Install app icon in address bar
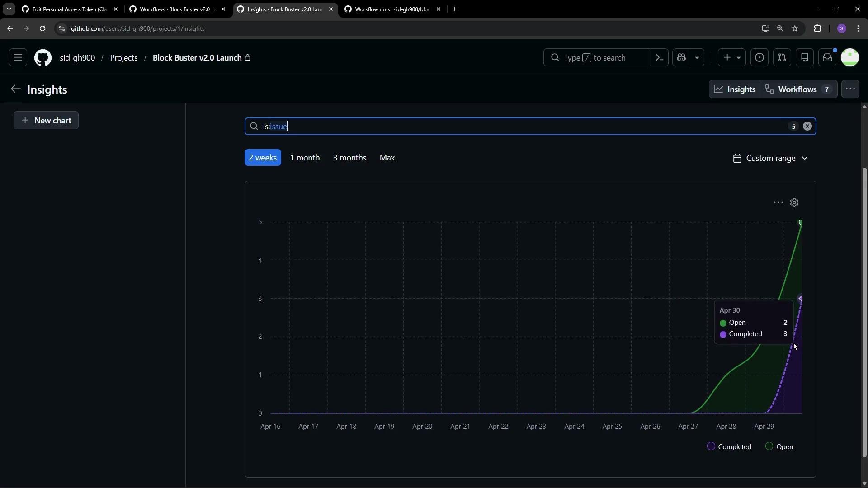The height and width of the screenshot is (488, 868). [765, 28]
